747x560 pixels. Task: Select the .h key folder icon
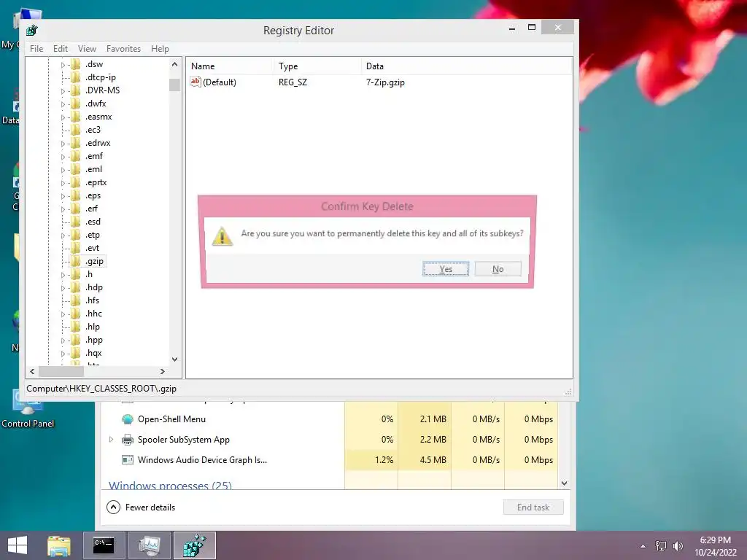coord(75,274)
